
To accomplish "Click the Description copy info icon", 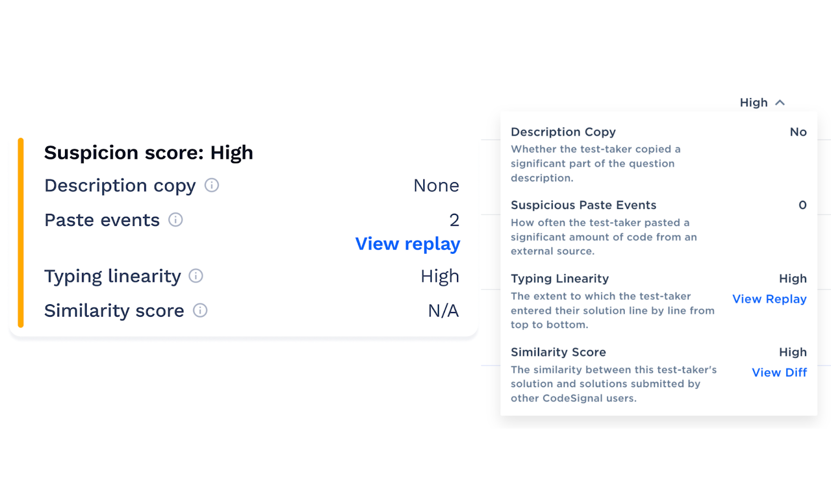I will click(x=212, y=185).
